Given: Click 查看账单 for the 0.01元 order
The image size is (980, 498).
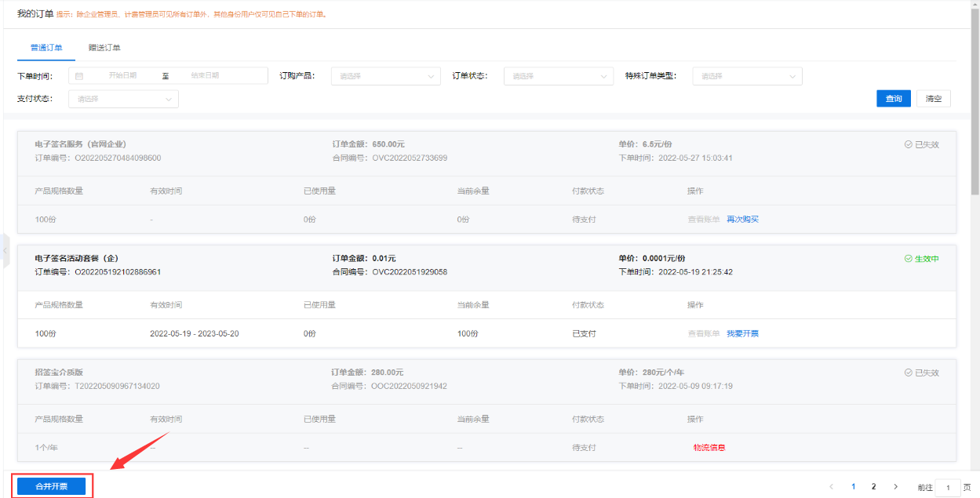Looking at the screenshot, I should point(704,334).
